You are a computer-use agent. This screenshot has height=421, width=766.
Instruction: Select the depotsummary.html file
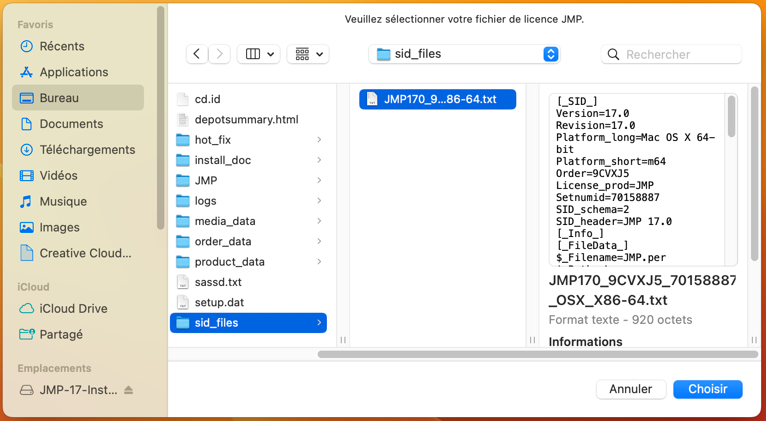[x=246, y=119]
